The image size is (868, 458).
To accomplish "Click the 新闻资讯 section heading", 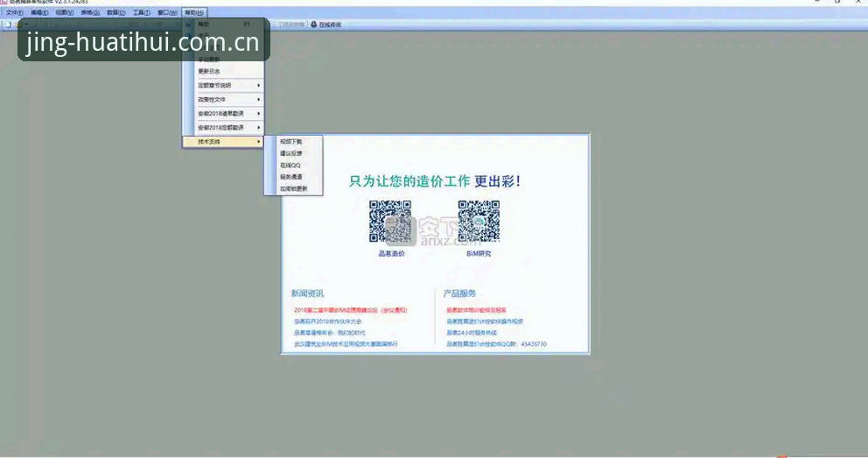I will pos(307,293).
